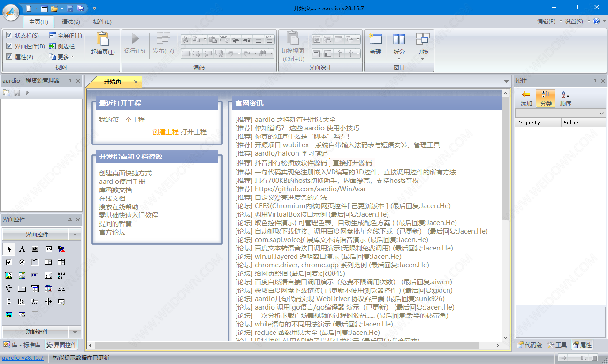The width and height of the screenshot is (608, 364).
Task: Click the aardio application logo button
Action: 11,12
